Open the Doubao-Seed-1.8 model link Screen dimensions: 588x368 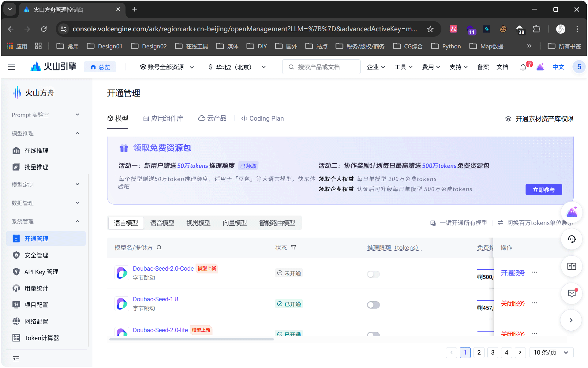tap(155, 299)
